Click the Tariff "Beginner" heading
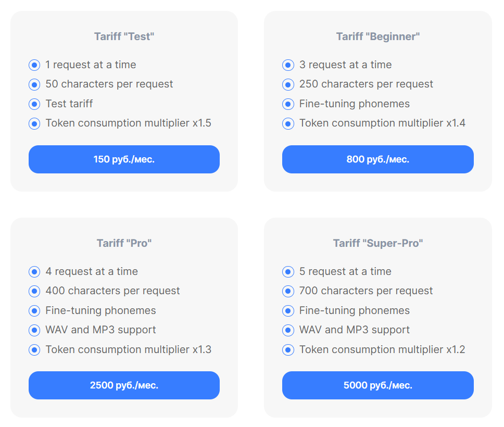This screenshot has width=504, height=427. click(377, 36)
